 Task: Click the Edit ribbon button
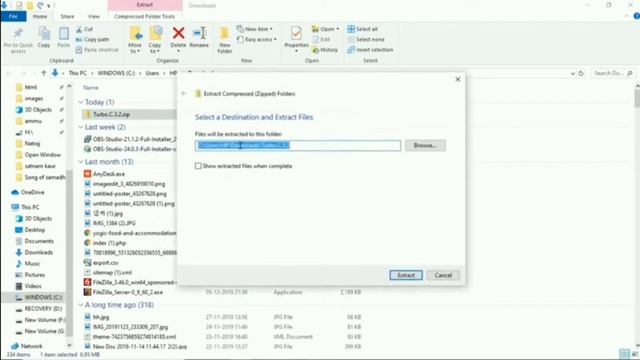click(x=321, y=40)
